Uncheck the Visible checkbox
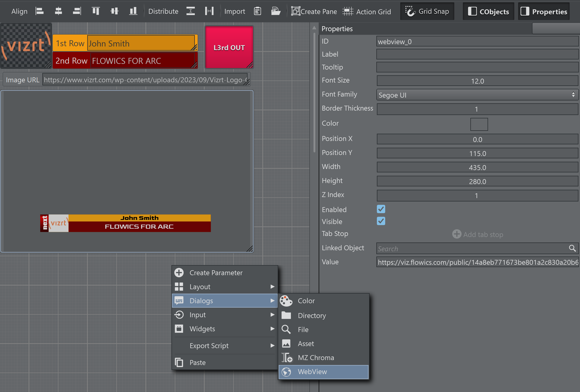 [381, 221]
